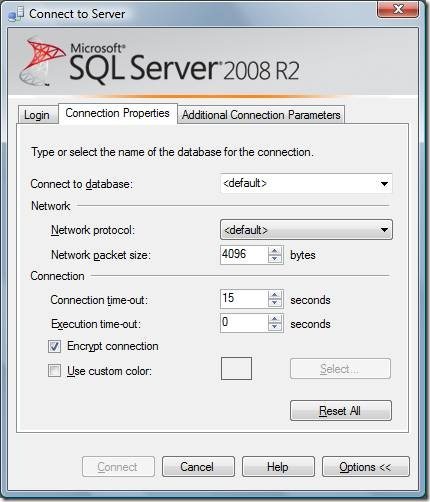Open the Additional Connection Parameters tab
This screenshot has width=430, height=502.
click(261, 115)
